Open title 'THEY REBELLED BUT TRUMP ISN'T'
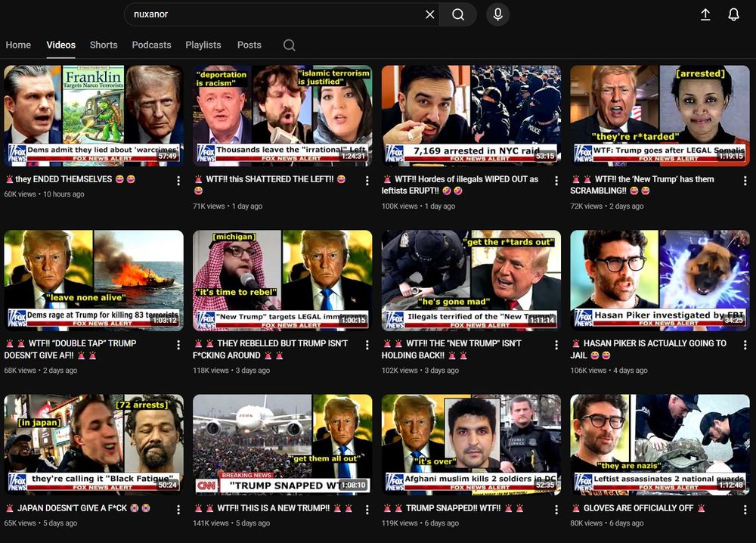This screenshot has width=756, height=543. tap(271, 349)
